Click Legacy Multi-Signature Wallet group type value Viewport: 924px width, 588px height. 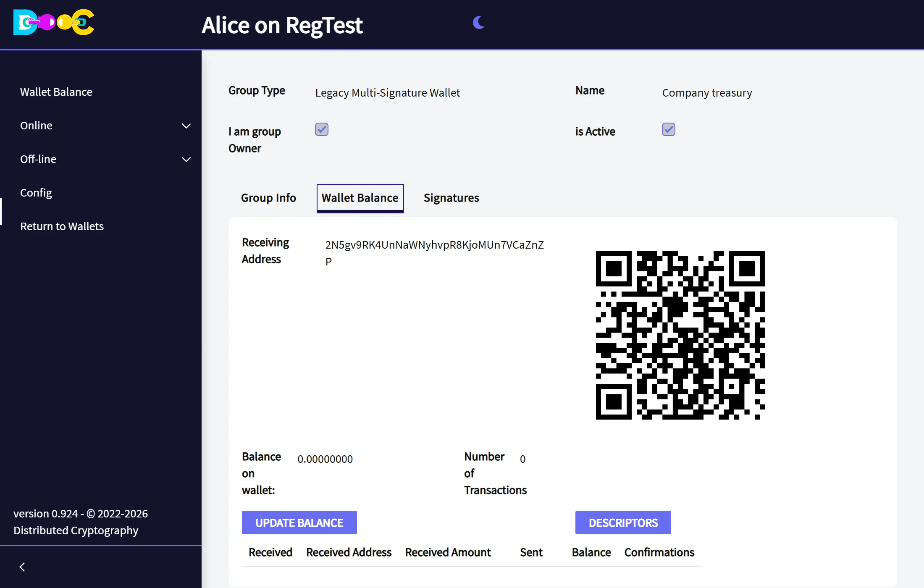pyautogui.click(x=388, y=93)
